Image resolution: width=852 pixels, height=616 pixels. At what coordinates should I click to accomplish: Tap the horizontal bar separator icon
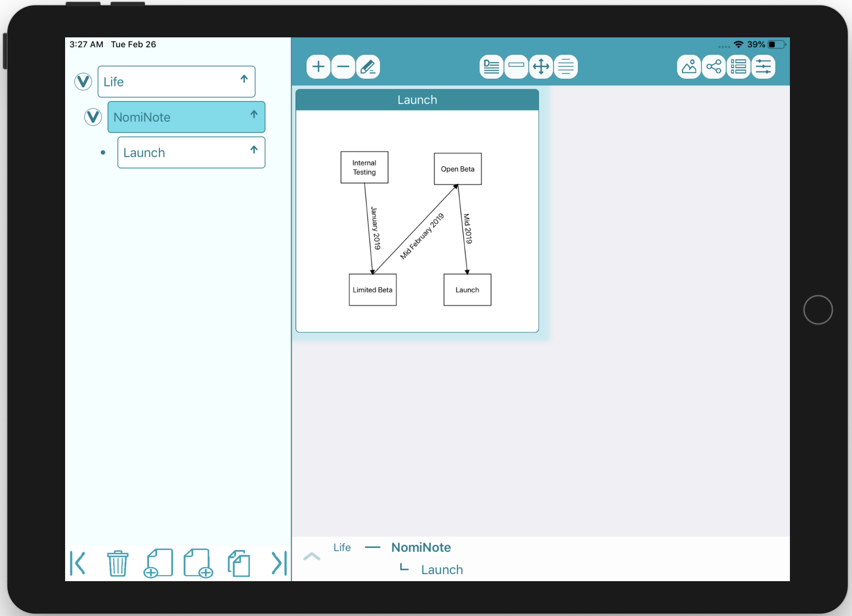point(516,67)
